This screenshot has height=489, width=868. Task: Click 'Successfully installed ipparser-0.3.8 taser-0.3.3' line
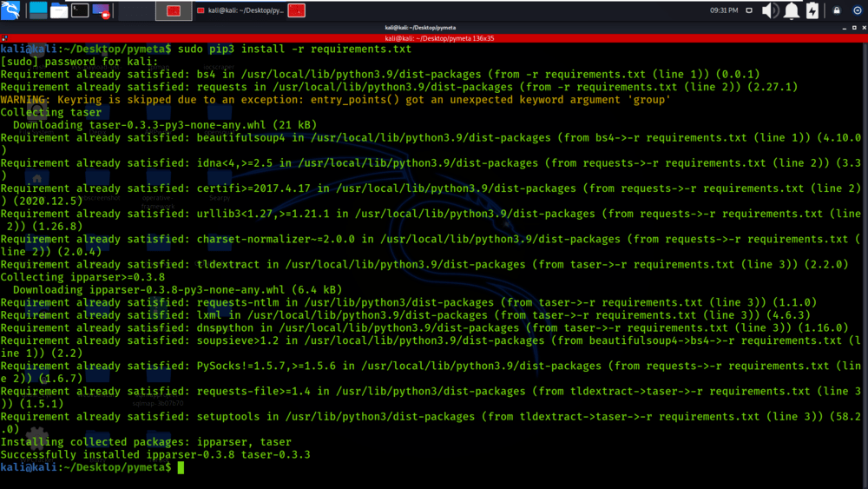coord(155,454)
